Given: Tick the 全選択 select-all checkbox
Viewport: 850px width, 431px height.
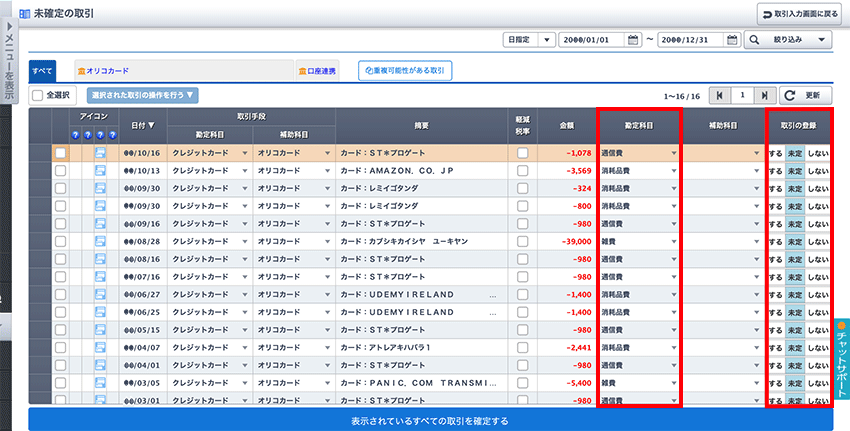Looking at the screenshot, I should [37, 95].
